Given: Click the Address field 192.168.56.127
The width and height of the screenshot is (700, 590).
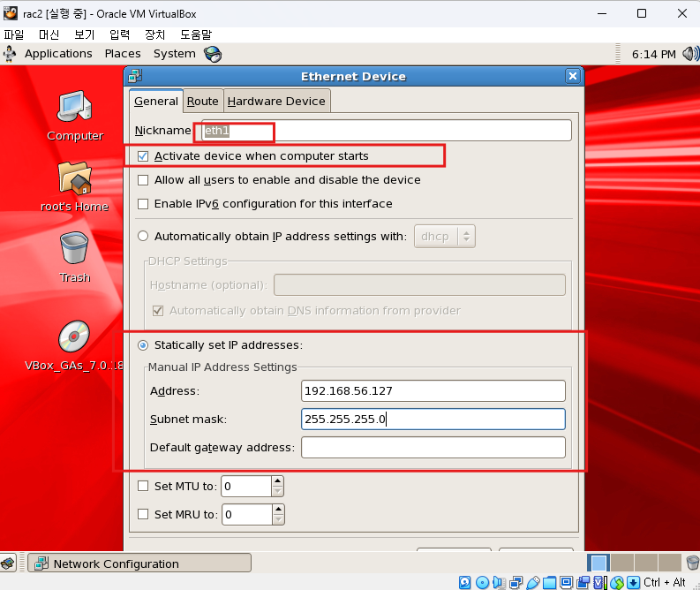Looking at the screenshot, I should [x=433, y=390].
